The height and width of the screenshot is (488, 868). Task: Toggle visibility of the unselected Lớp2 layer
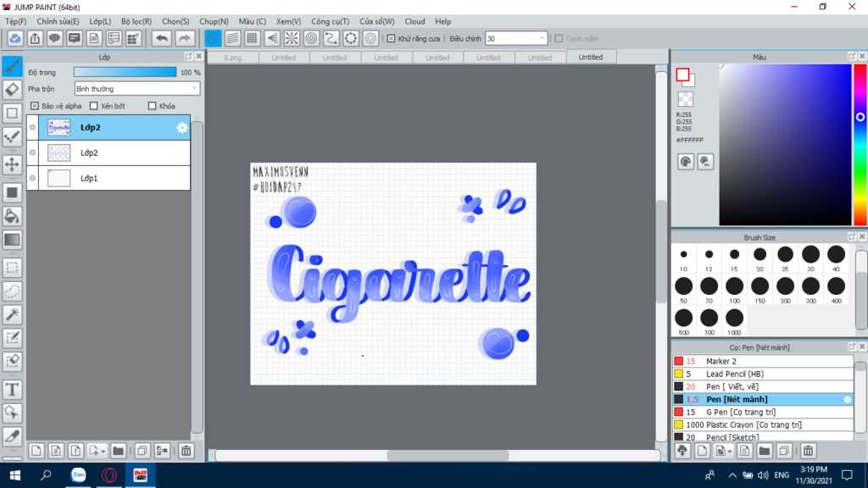(x=33, y=152)
